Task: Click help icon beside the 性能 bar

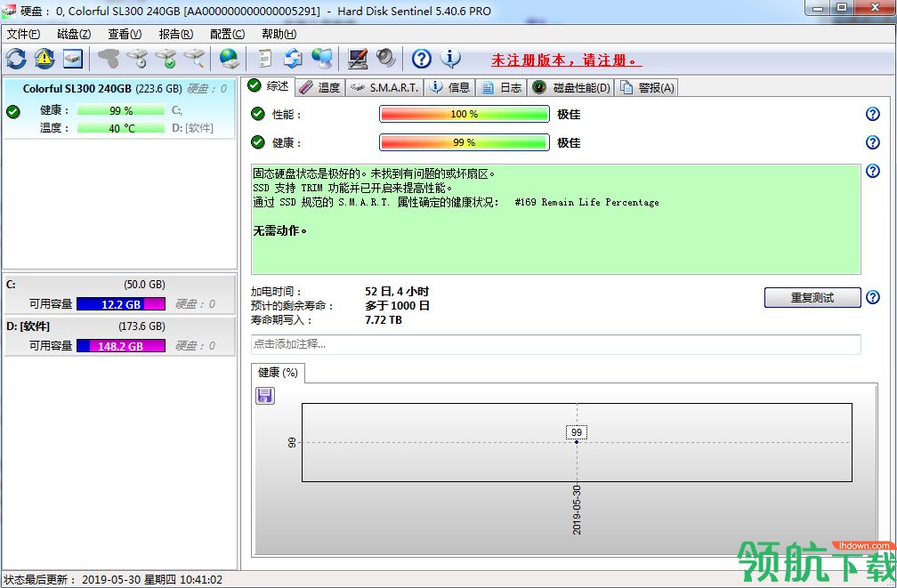Action: tap(872, 114)
